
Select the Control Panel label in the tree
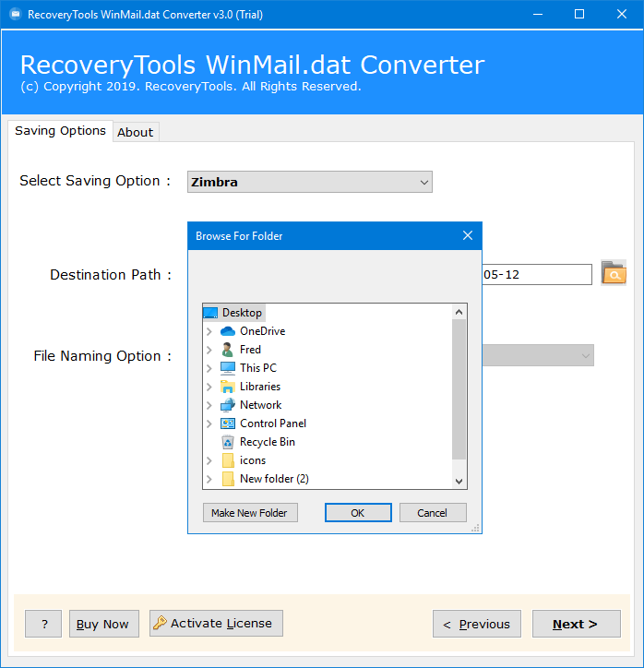(x=272, y=423)
